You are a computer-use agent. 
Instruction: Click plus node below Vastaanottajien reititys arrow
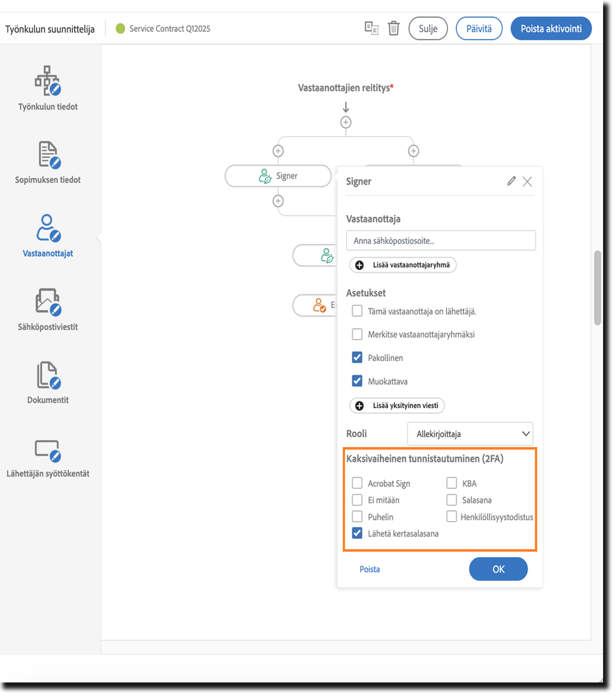[x=346, y=122]
